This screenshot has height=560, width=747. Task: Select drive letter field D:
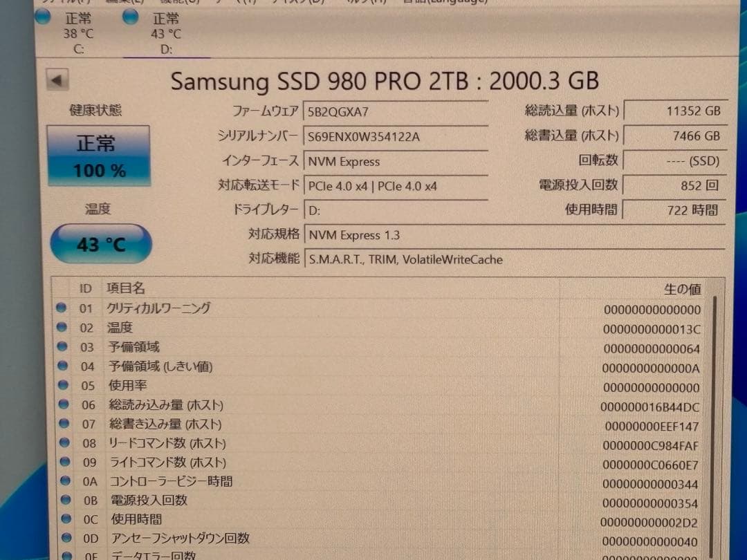click(x=396, y=210)
